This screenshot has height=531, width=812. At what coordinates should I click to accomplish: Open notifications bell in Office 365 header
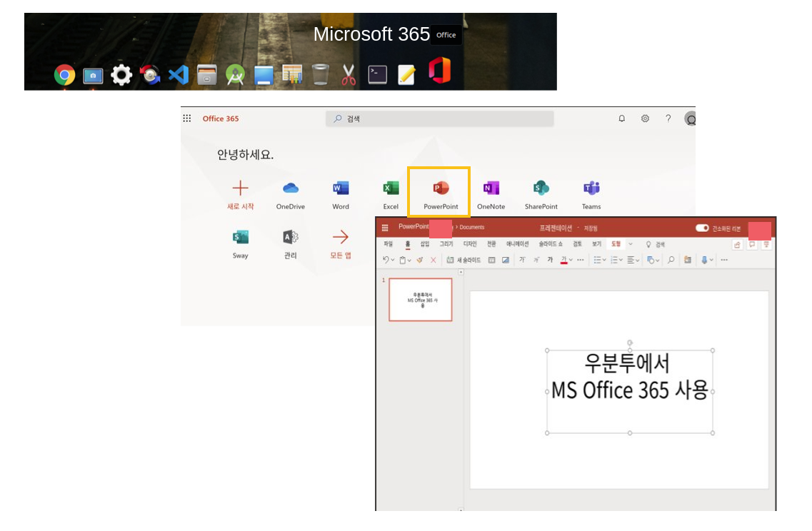coord(621,118)
